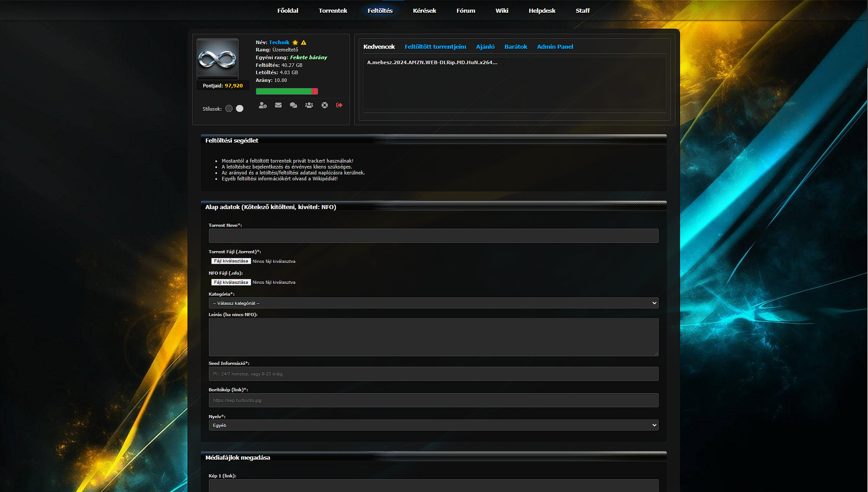The image size is (868, 492).
Task: Click the Arány 10.00 ratio text
Action: (271, 80)
